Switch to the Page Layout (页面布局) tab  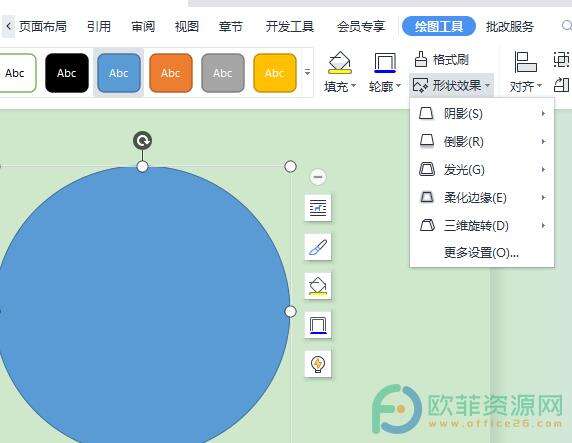click(43, 27)
